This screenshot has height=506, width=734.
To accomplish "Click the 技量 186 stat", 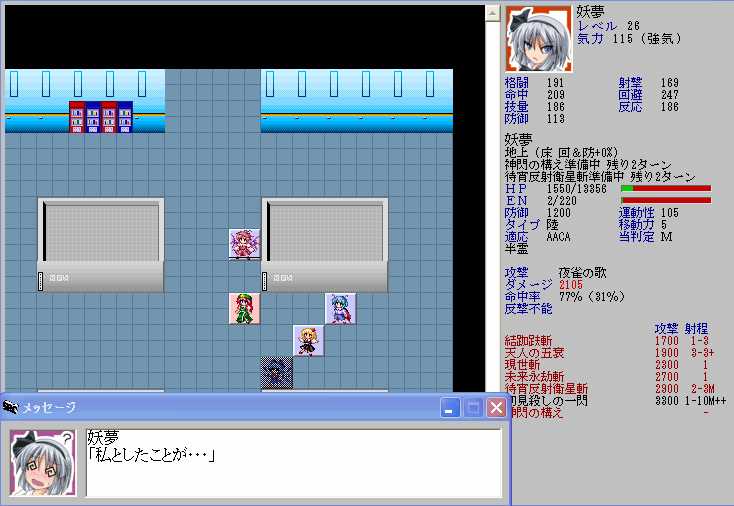I will [x=534, y=107].
